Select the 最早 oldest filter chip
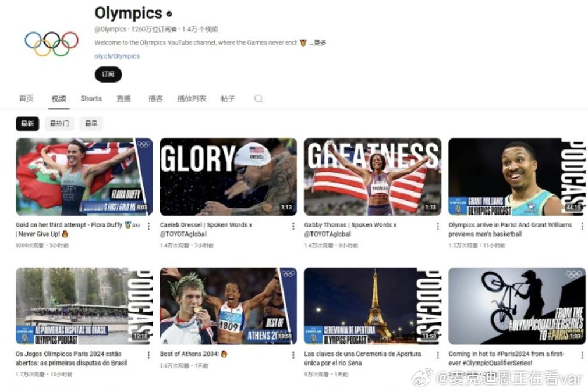The height and width of the screenshot is (392, 588). (x=91, y=123)
